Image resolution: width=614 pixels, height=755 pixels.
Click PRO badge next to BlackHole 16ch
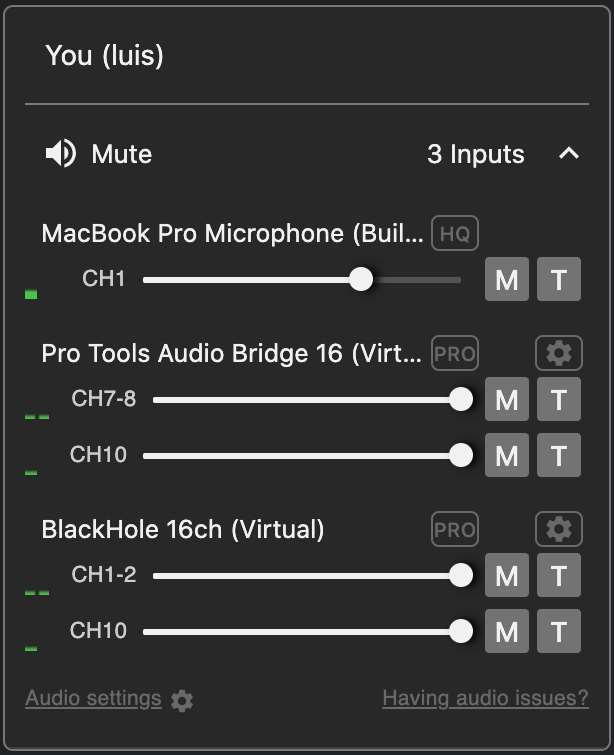(455, 529)
